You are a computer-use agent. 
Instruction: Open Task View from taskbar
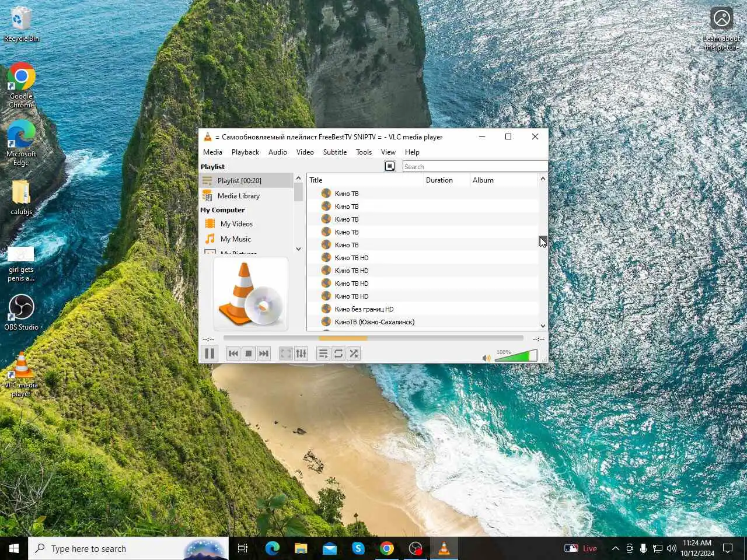pyautogui.click(x=243, y=548)
